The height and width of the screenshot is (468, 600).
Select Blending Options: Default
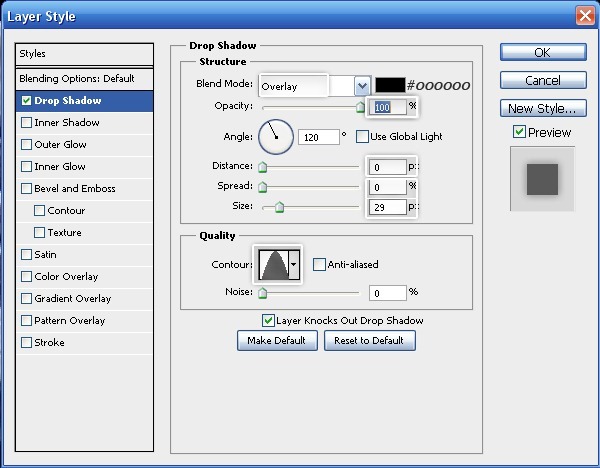[x=76, y=78]
